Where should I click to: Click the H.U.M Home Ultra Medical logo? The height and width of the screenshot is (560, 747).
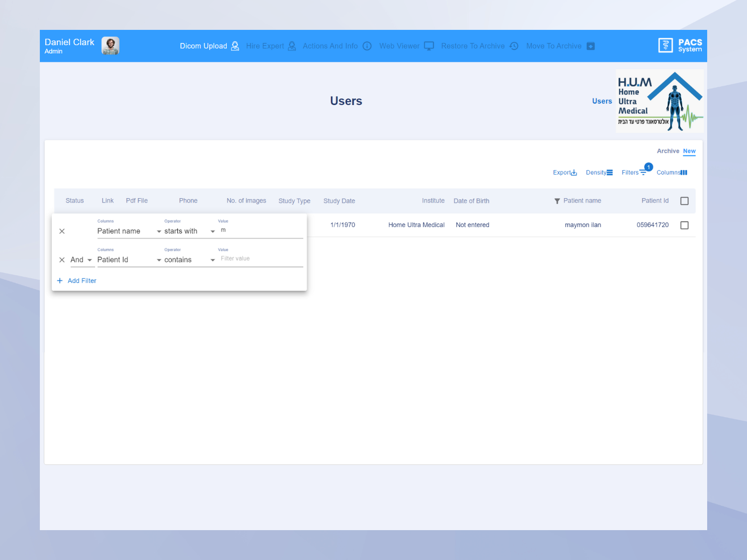[x=660, y=101]
